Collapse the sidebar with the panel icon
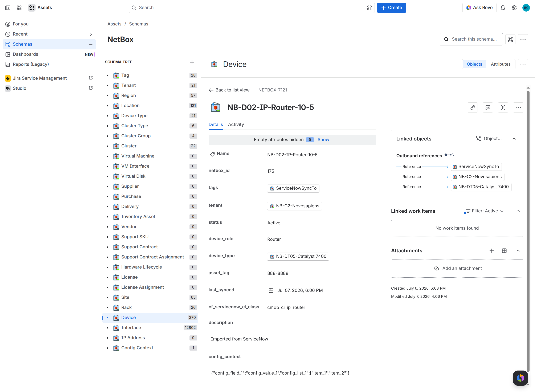 (8, 8)
